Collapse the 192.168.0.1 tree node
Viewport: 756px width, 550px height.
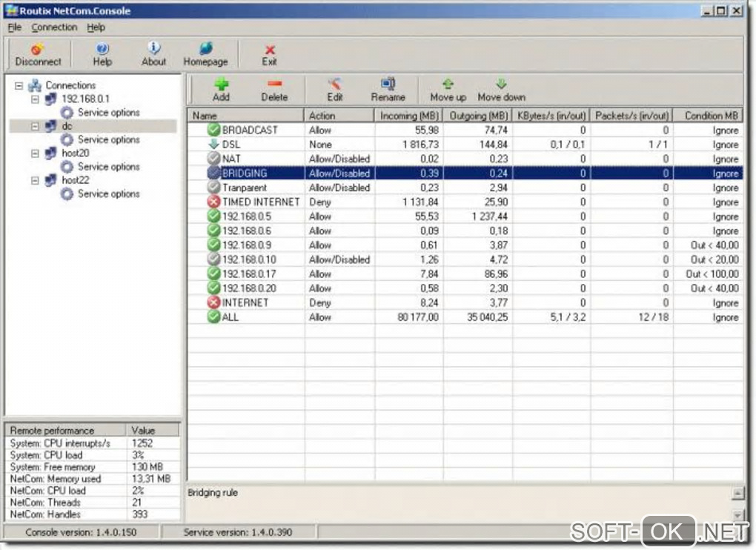(35, 99)
